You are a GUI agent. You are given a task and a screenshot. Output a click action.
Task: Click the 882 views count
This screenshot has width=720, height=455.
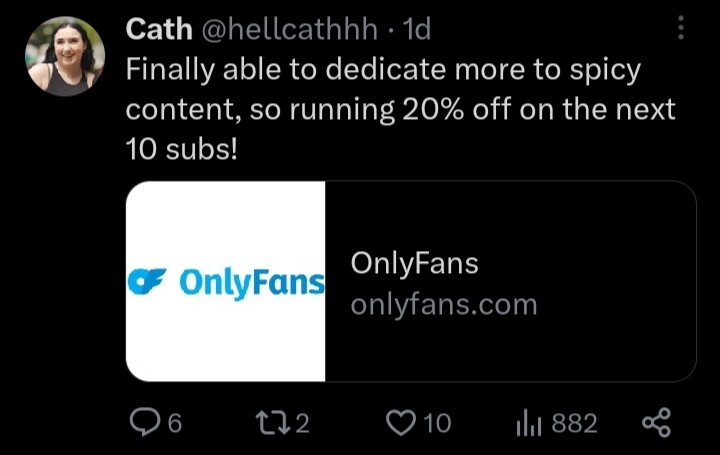pos(574,424)
